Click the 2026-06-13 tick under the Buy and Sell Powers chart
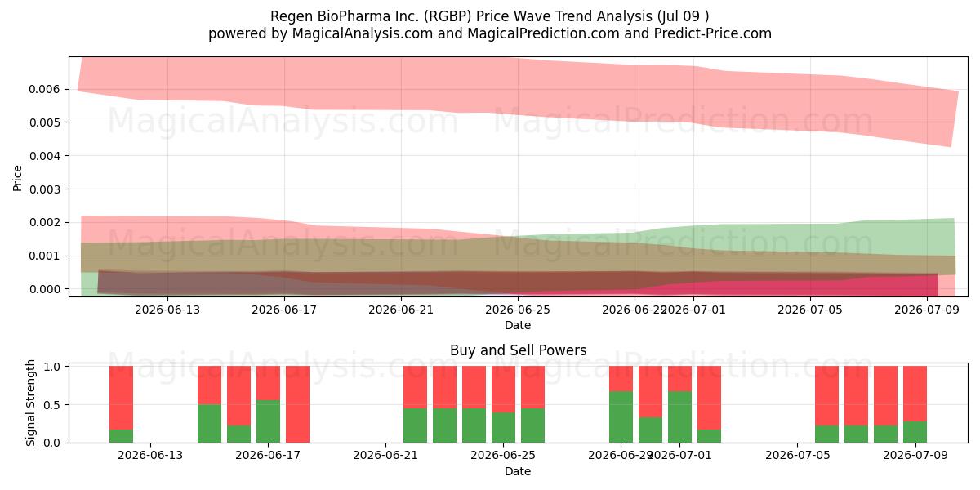This screenshot has height=490, width=980. point(150,456)
